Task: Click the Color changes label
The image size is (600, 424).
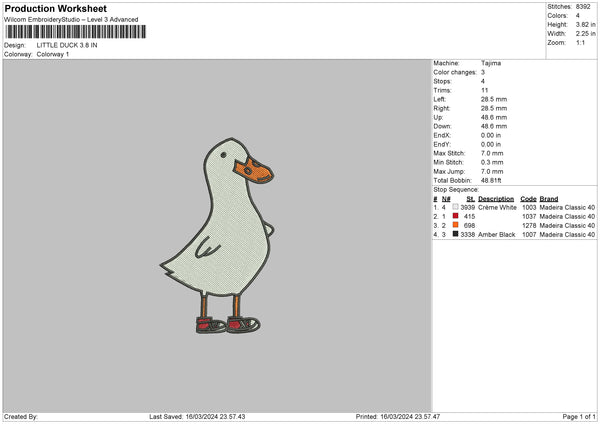Action: 455,72
